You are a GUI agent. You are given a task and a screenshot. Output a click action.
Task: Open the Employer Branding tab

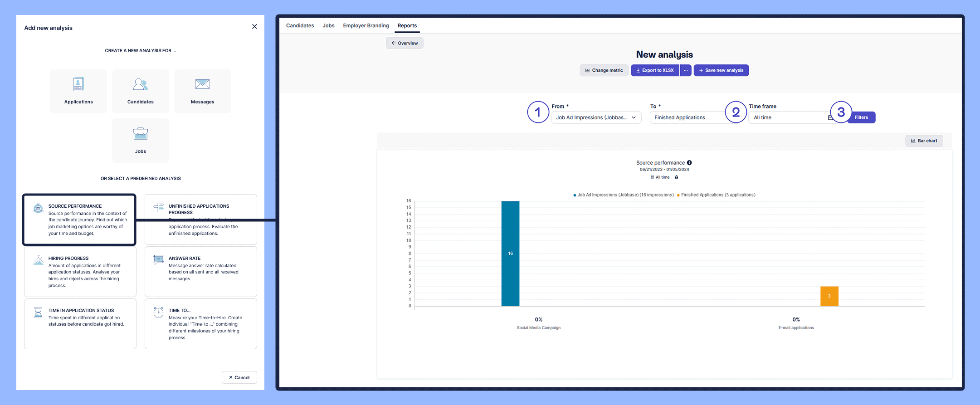coord(366,25)
